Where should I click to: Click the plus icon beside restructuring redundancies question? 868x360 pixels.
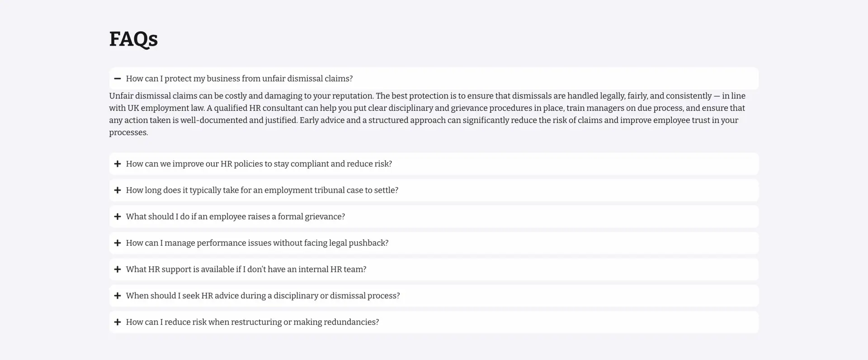(118, 322)
